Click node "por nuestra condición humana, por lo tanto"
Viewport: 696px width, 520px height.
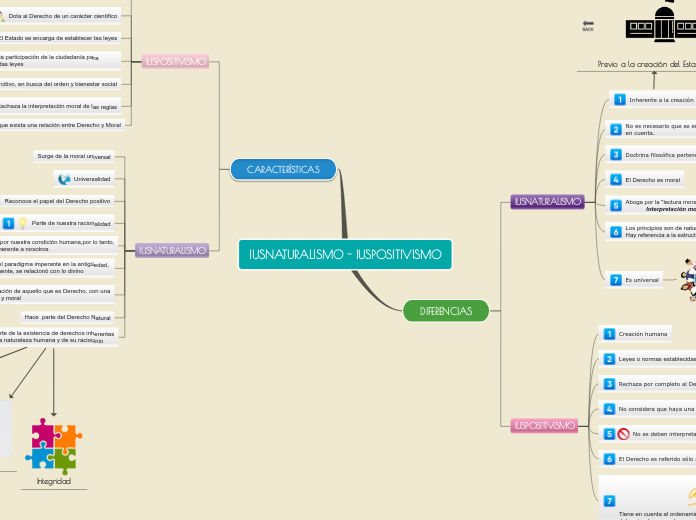(59, 246)
